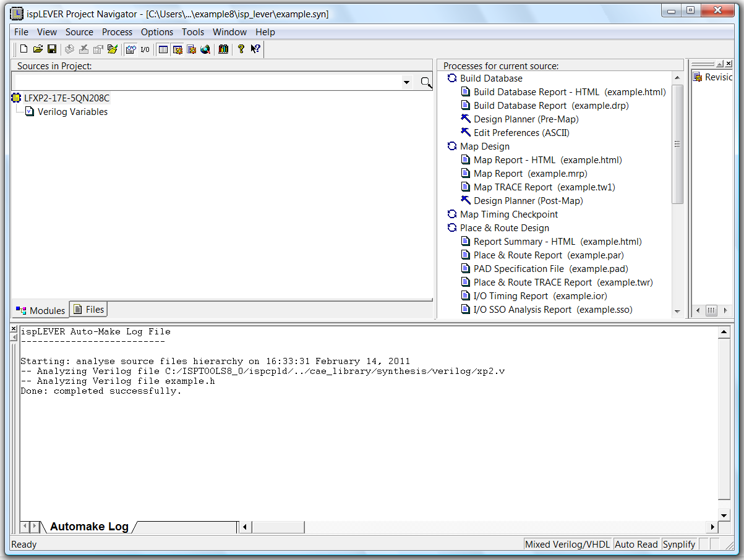Screen dimensions: 744x560
Task: Open the View menu
Action: pos(47,32)
